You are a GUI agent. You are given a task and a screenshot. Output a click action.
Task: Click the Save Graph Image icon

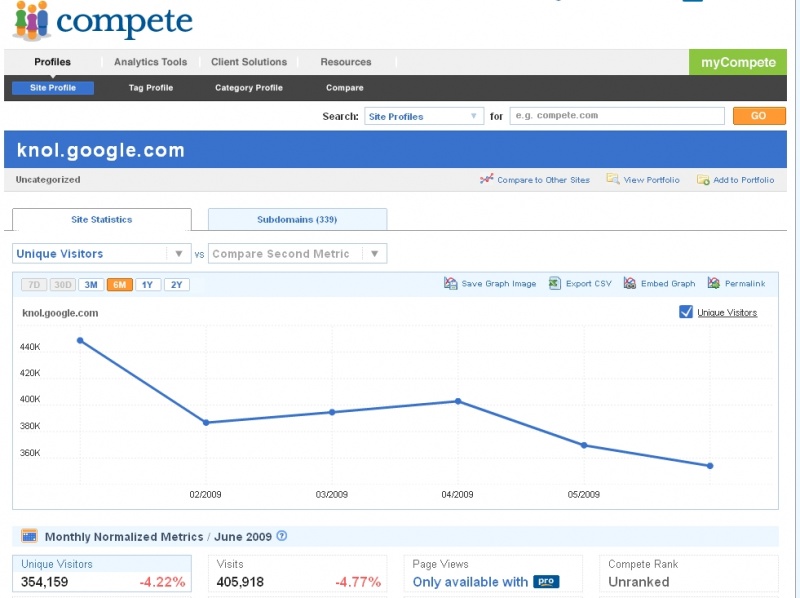click(450, 283)
